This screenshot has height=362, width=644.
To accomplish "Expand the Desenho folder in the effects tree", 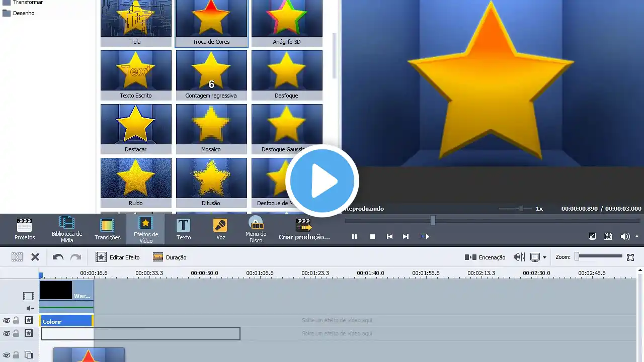I will (7, 13).
